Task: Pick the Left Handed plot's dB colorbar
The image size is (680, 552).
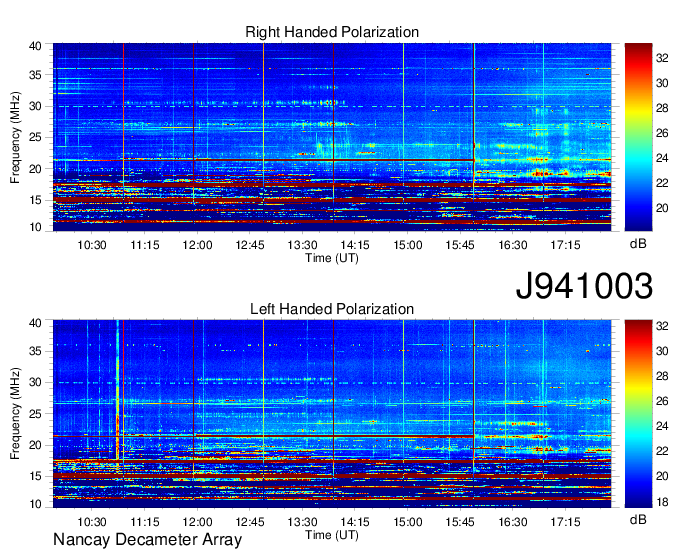Action: [x=638, y=414]
